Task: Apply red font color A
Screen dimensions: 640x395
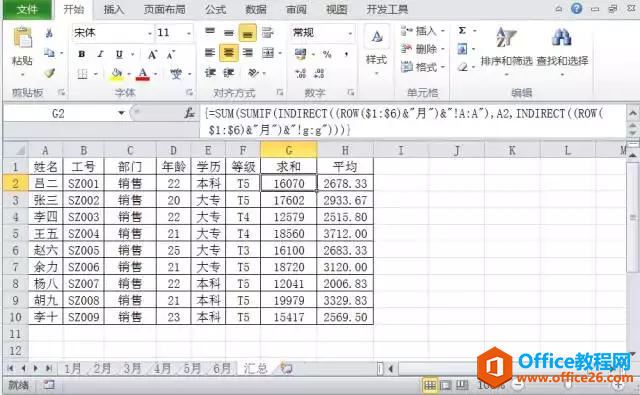Action: point(142,74)
